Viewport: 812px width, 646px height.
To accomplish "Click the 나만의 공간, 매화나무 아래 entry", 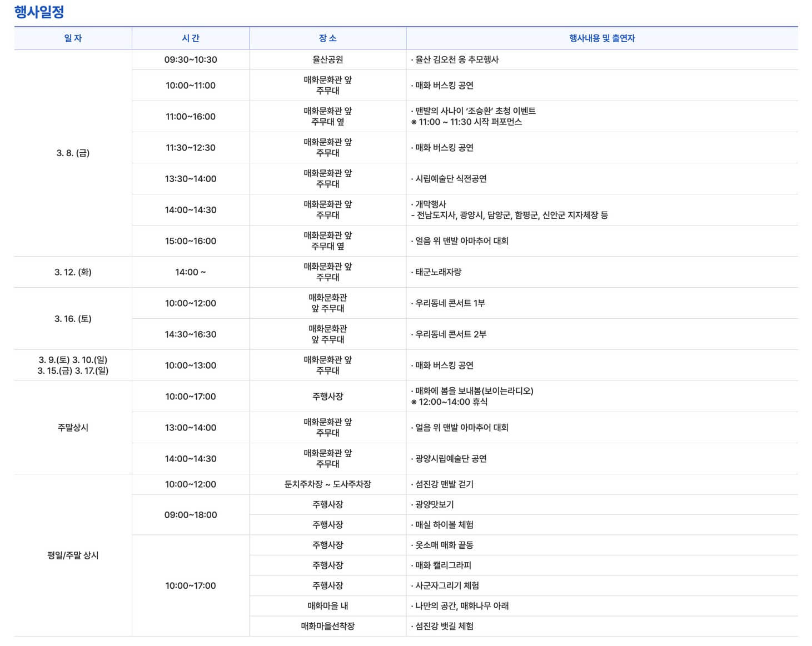I will 460,606.
